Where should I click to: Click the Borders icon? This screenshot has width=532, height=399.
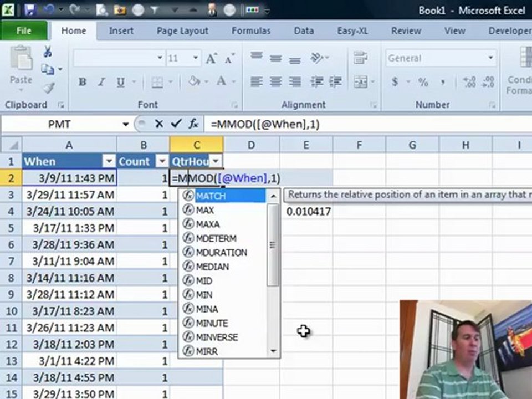tap(157, 82)
